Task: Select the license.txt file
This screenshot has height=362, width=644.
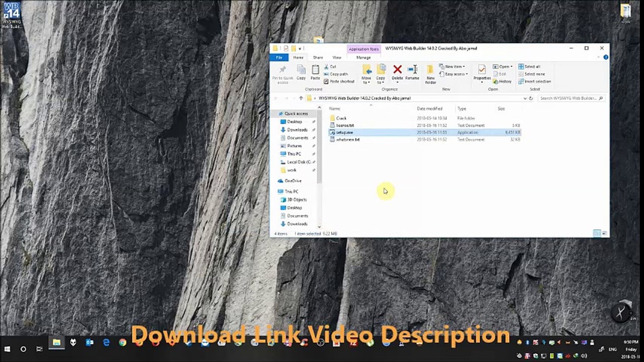Action: pos(345,125)
